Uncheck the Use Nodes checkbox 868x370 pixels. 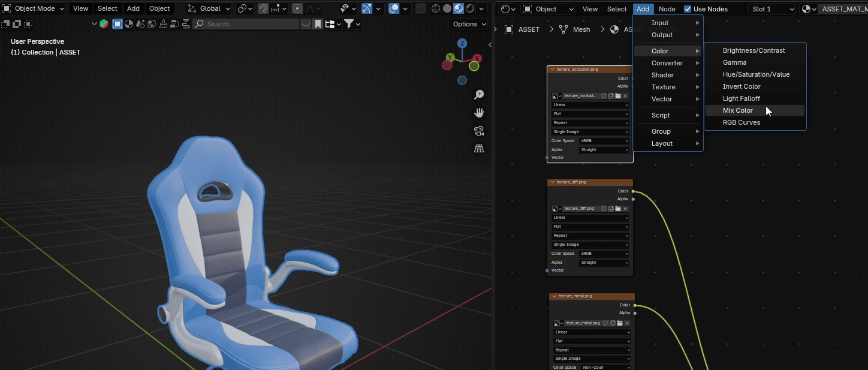[x=688, y=9]
